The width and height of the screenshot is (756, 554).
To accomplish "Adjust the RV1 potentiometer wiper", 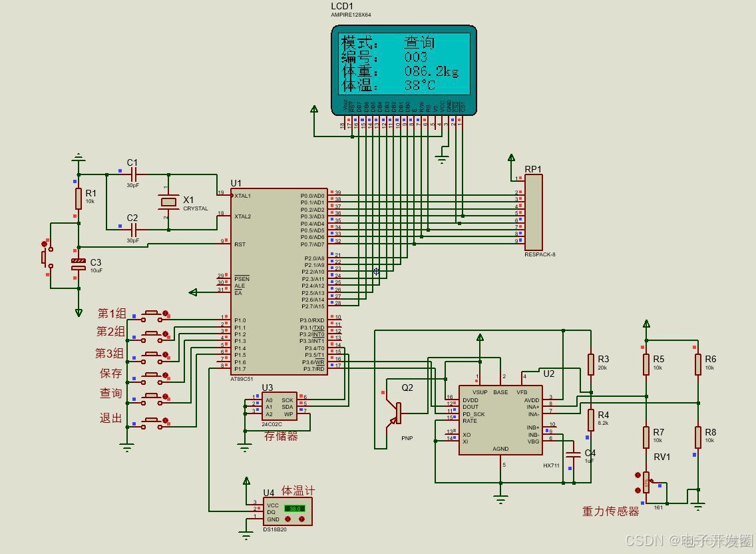I will point(646,483).
